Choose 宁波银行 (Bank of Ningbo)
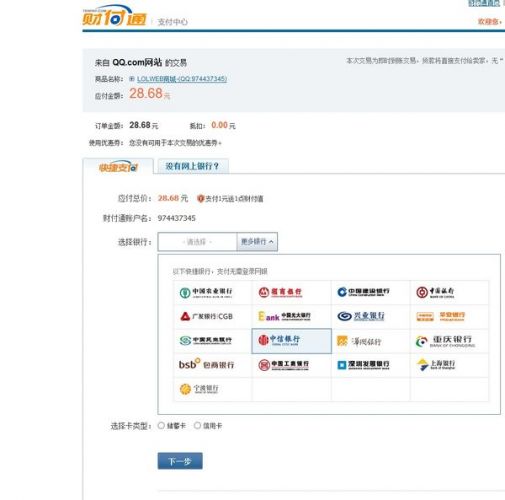This screenshot has width=505, height=500. click(213, 389)
